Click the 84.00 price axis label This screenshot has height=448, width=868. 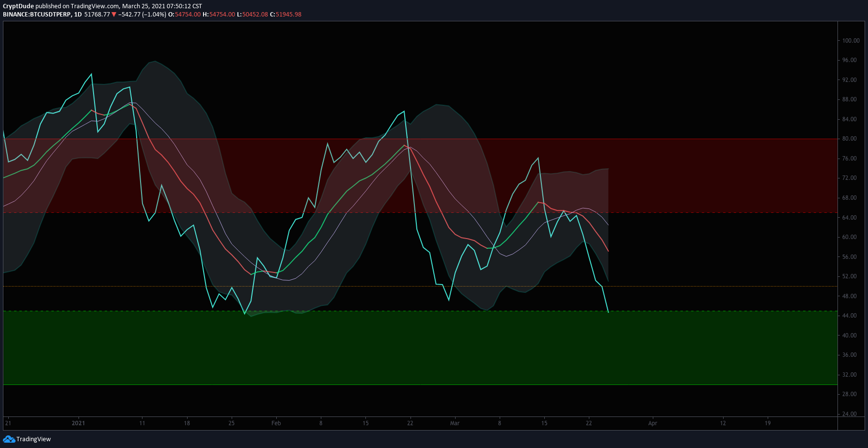(850, 119)
